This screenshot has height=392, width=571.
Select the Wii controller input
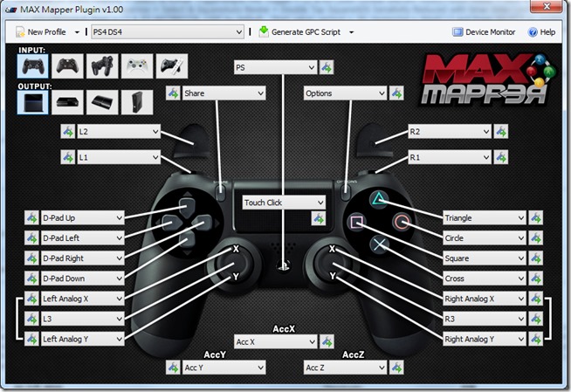(172, 65)
